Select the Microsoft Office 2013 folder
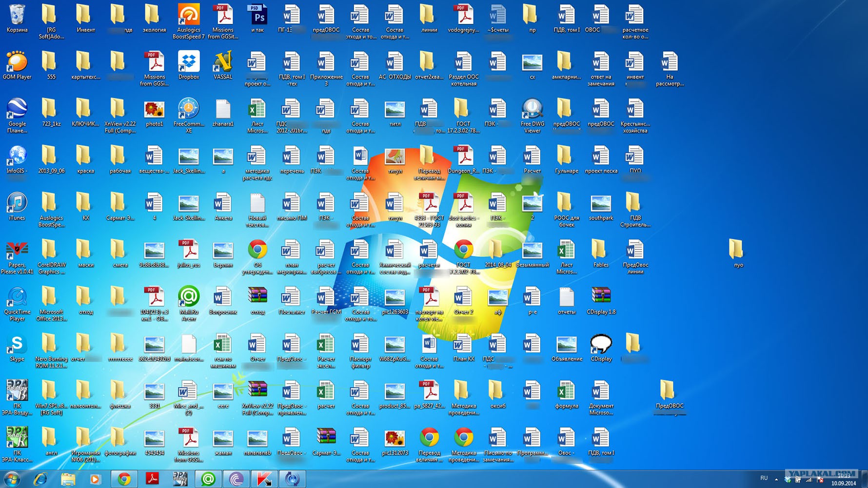 (51, 304)
